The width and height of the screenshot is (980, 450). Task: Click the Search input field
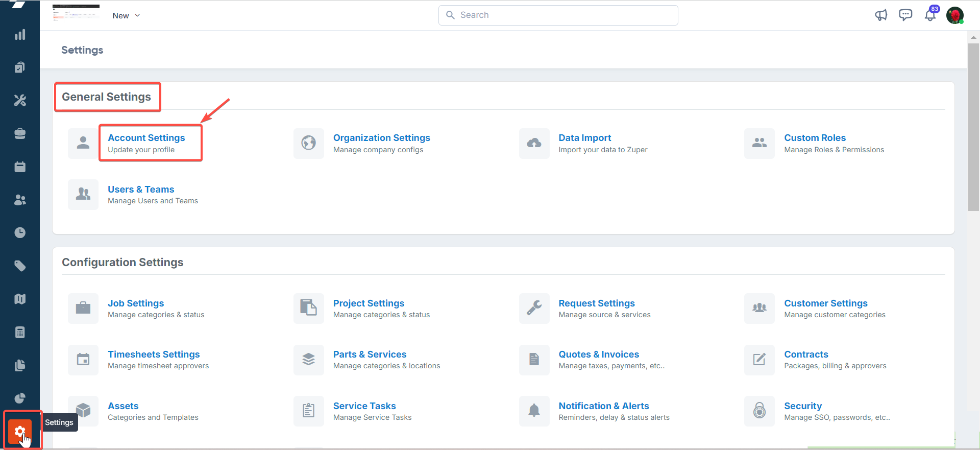coord(558,15)
